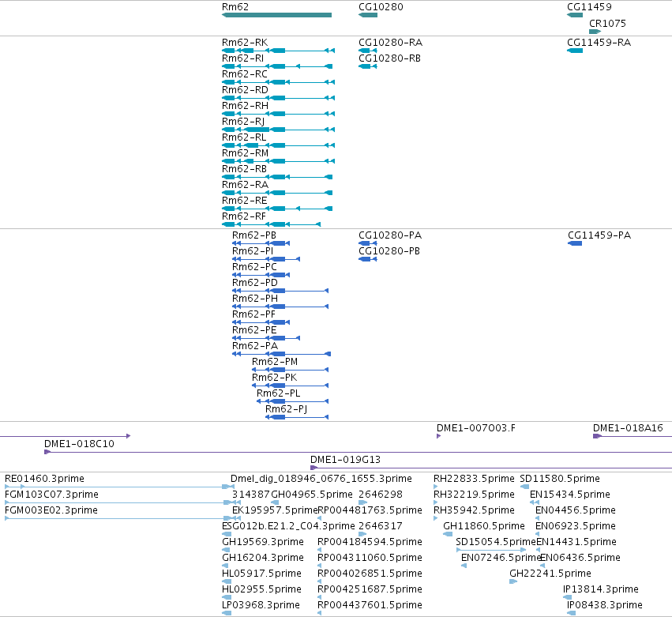Select the CG11459 gene label
This screenshot has width=672, height=617.
[x=589, y=7]
